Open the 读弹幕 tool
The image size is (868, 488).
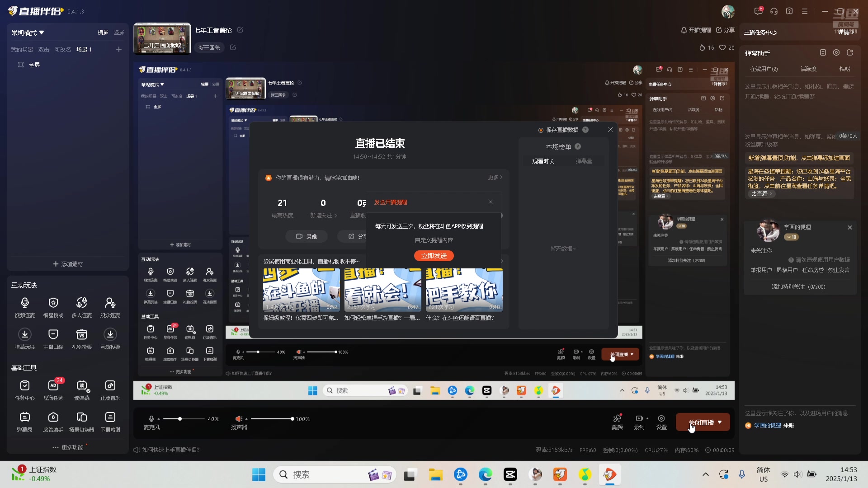pos(82,390)
